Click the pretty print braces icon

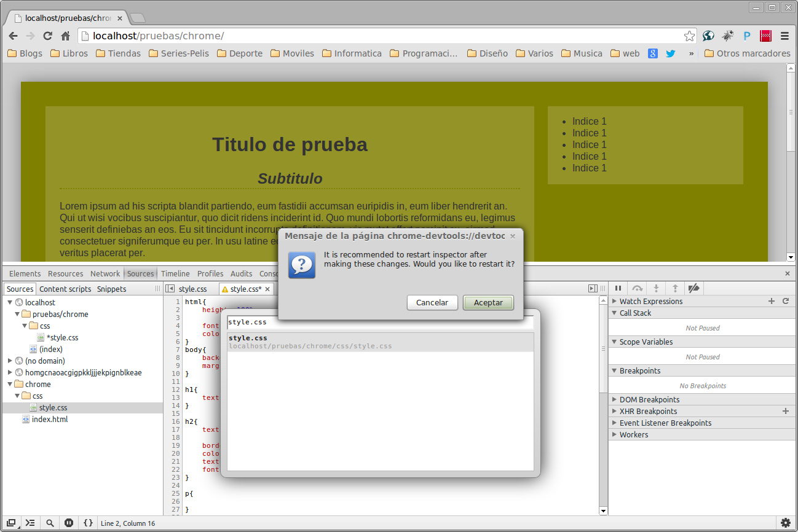tap(88, 523)
